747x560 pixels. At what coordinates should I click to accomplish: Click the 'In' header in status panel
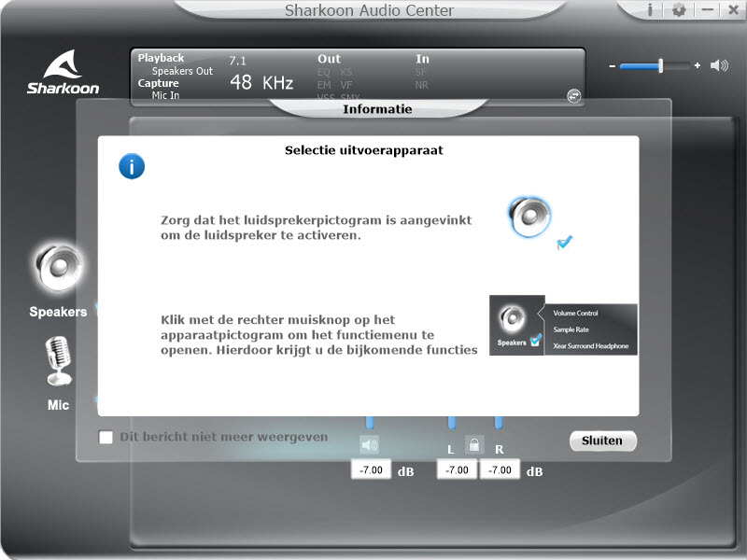coord(423,59)
